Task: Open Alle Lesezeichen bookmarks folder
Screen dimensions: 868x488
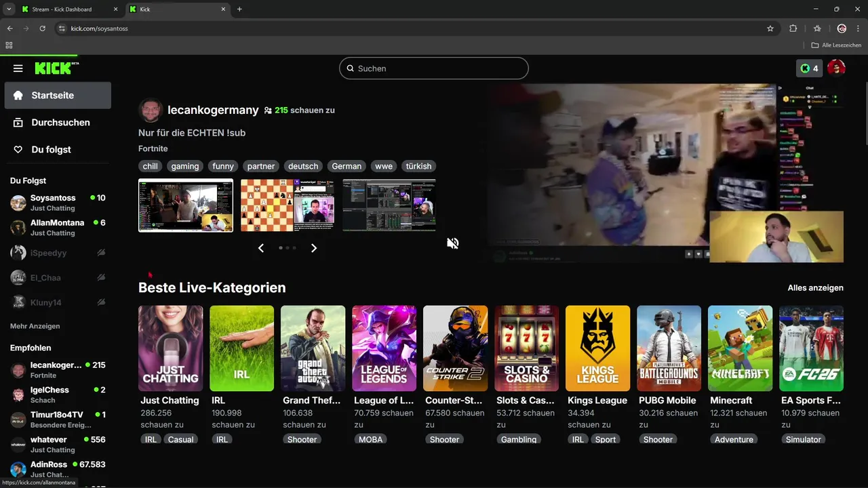Action: point(836,45)
